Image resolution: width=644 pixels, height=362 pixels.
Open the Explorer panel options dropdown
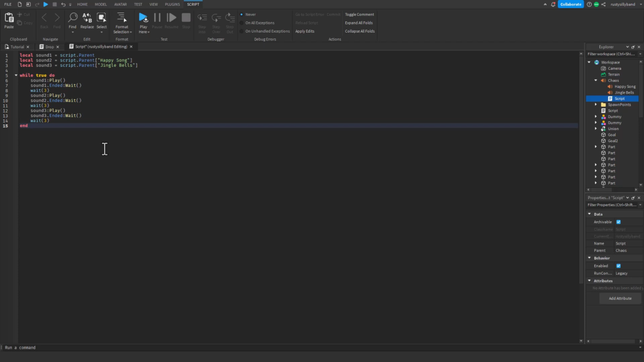[x=627, y=47]
